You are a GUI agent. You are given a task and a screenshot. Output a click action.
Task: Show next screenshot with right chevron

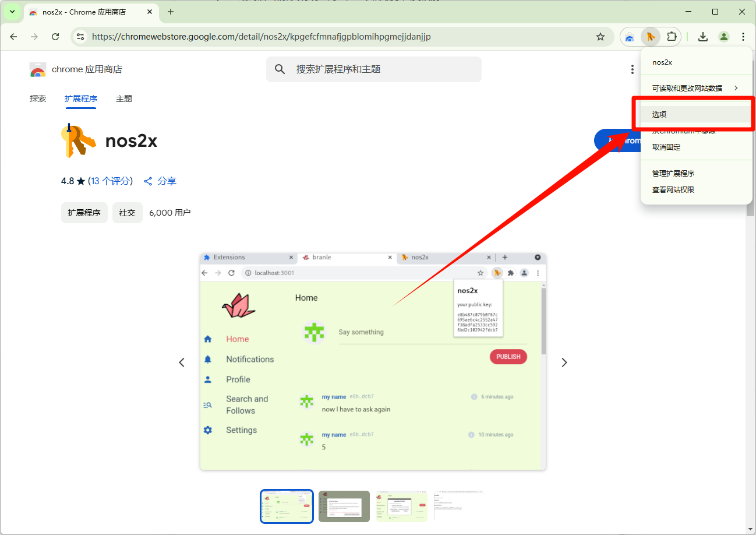tap(564, 362)
